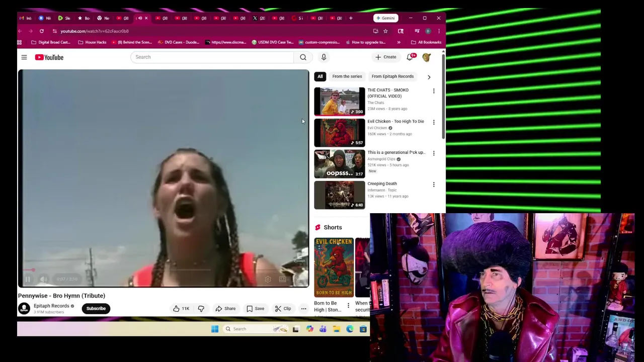Image resolution: width=644 pixels, height=362 pixels.
Task: Subscribe to Epitaph Records
Action: (x=96, y=309)
